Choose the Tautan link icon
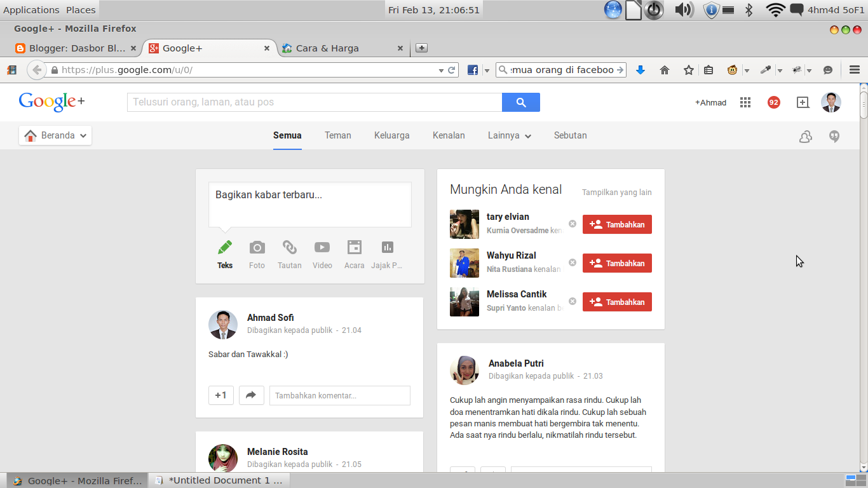 coord(289,248)
